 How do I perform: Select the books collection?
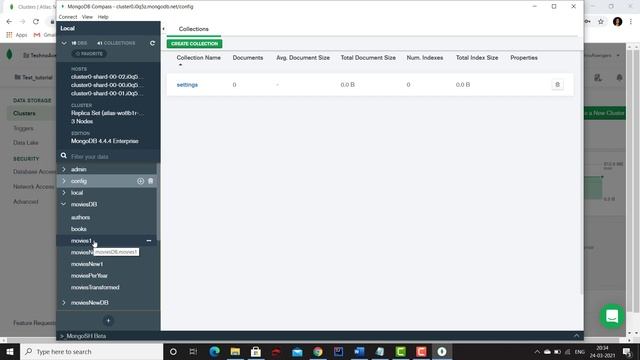coord(79,229)
